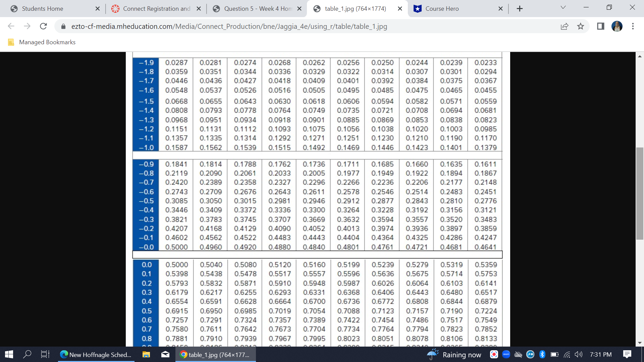Viewport: 644px width, 362px height.
Task: Click the share this page icon
Action: (x=565, y=26)
